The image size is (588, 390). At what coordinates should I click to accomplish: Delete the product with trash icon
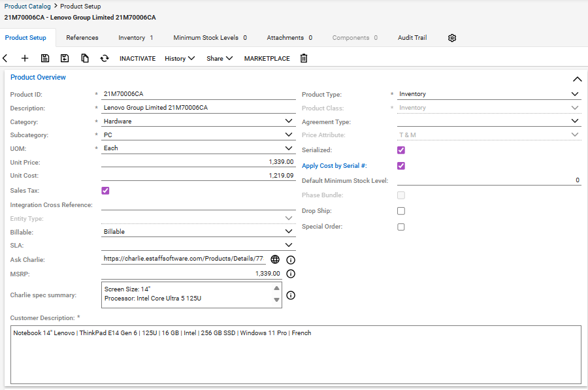(x=304, y=58)
